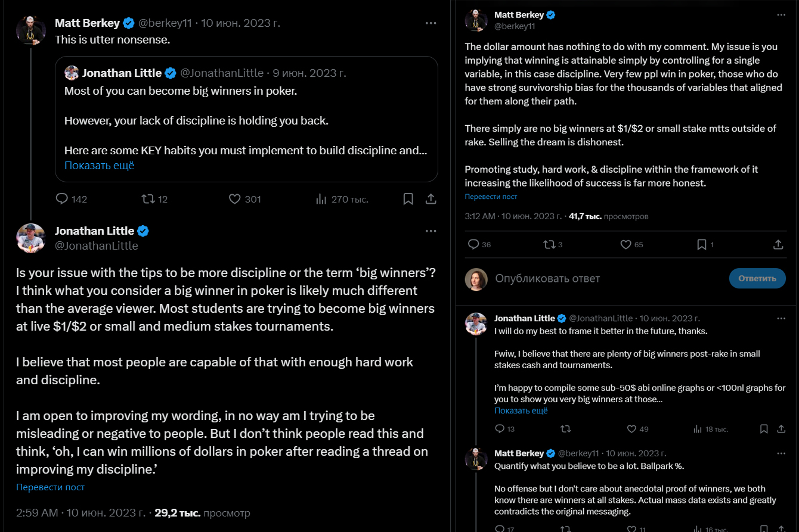Like Jonathan Little's reply with 49 likes
The image size is (799, 532).
tap(632, 428)
